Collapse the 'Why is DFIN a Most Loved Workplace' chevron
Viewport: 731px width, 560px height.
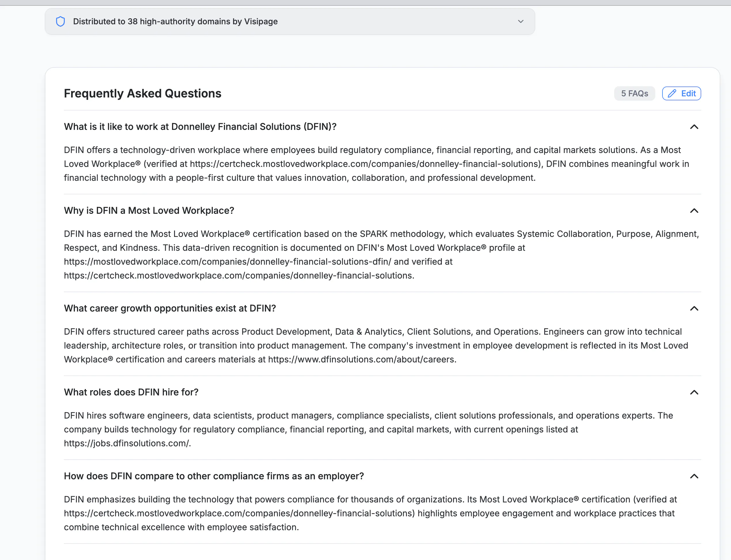pyautogui.click(x=694, y=211)
